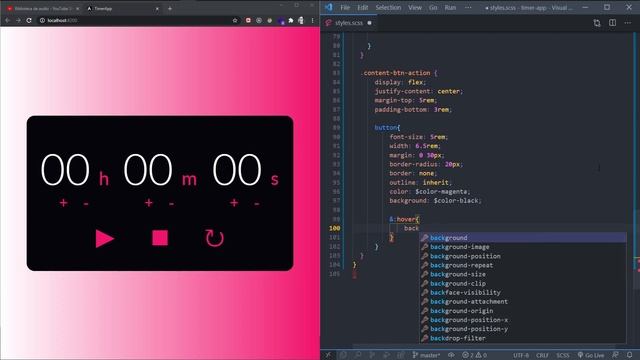Open the View menu in VS Code
The width and height of the screenshot is (640, 360).
point(415,8)
